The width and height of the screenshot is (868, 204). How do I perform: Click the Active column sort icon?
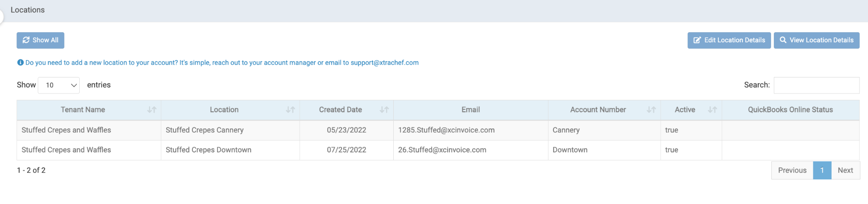tap(712, 110)
